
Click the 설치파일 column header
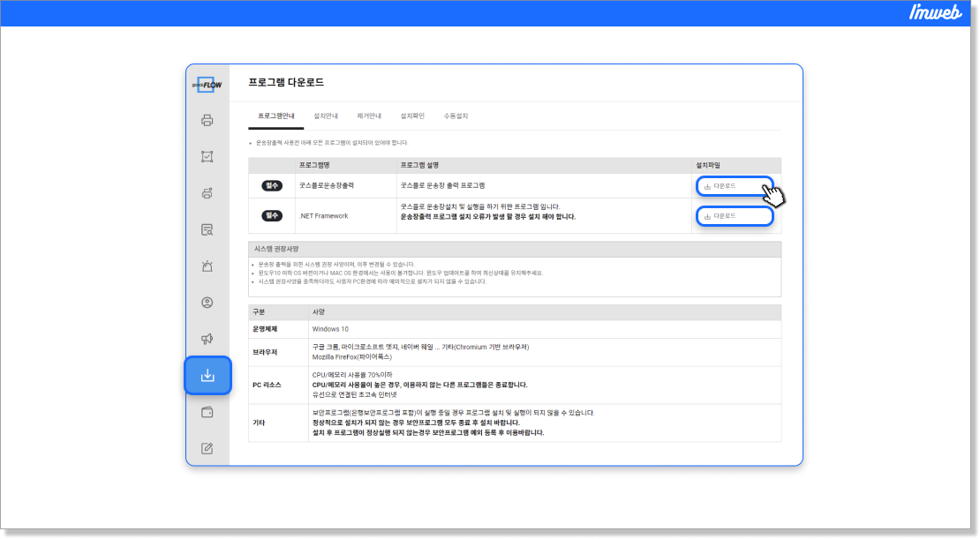pos(708,166)
